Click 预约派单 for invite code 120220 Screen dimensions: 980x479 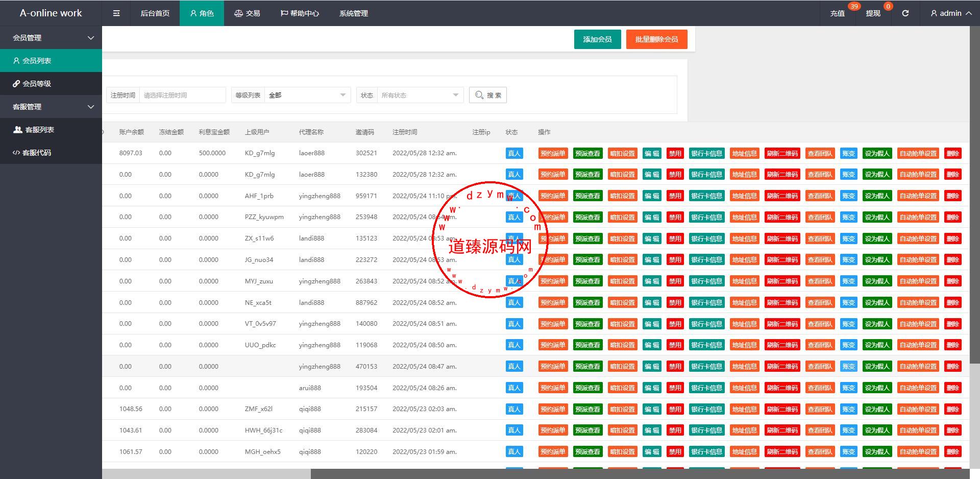553,452
